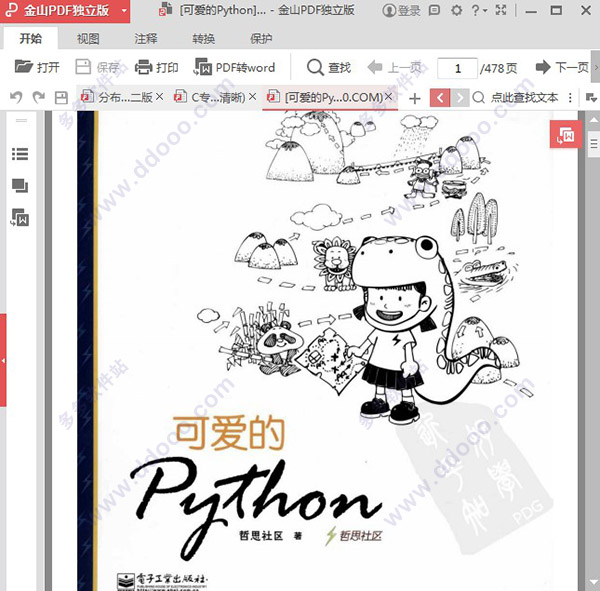Click the 查找 magnifier button
The image size is (600, 591).
pos(329,67)
